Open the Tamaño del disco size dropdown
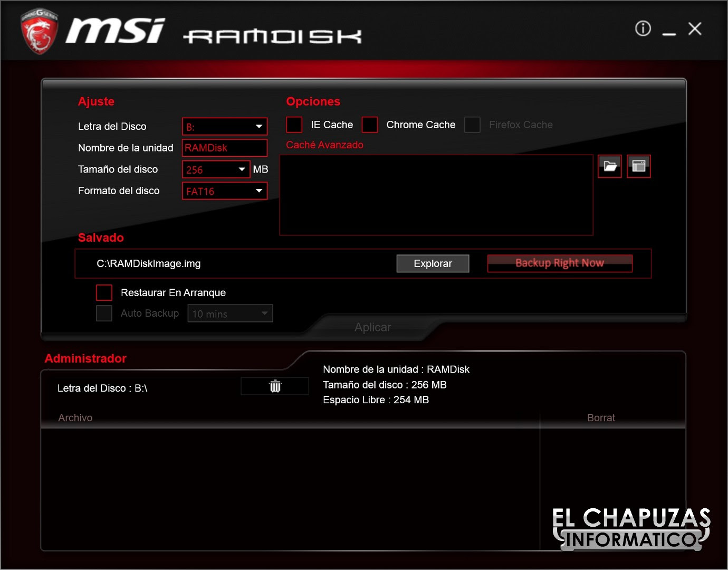This screenshot has height=570, width=728. [x=216, y=169]
